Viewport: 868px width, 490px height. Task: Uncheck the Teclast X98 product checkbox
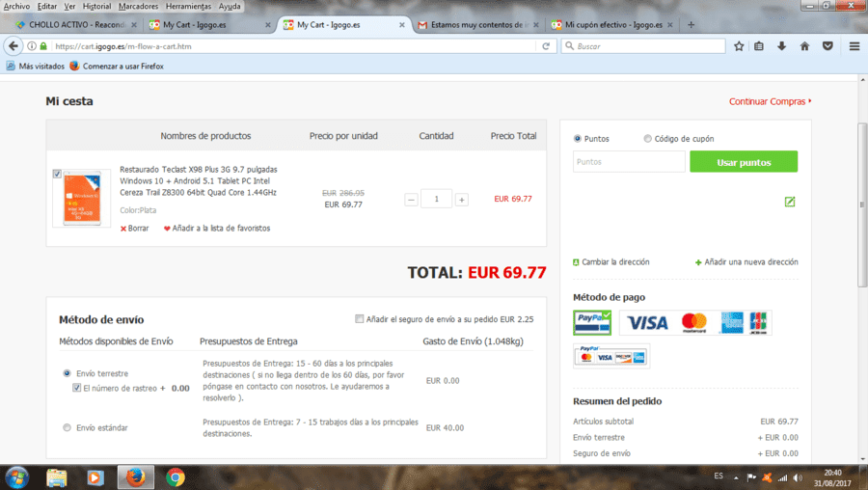coord(57,174)
